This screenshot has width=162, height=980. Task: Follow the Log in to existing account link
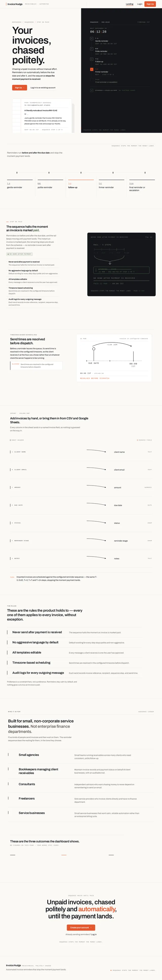43,88
